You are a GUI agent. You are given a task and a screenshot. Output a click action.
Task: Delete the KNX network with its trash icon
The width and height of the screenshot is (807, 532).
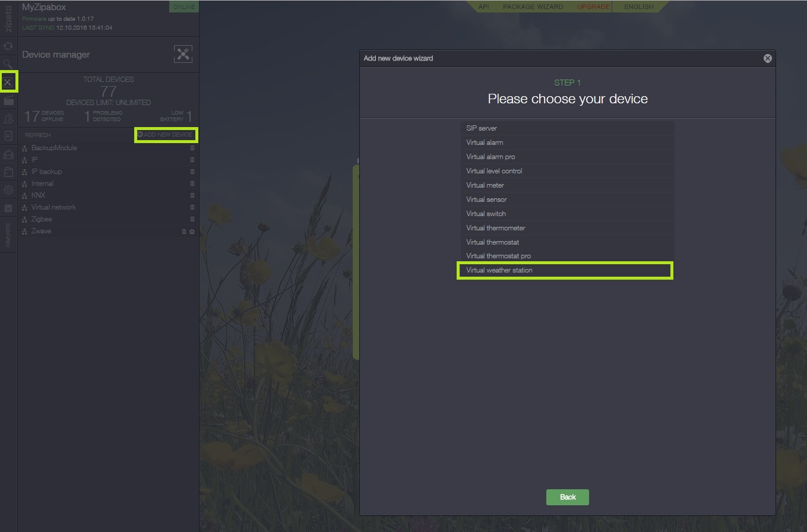(192, 195)
